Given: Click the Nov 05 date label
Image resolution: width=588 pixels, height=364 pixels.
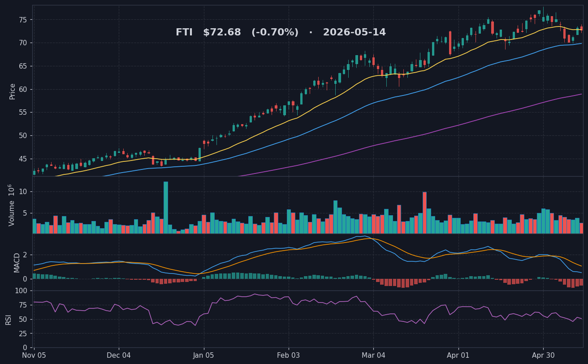Looking at the screenshot, I should point(34,356).
